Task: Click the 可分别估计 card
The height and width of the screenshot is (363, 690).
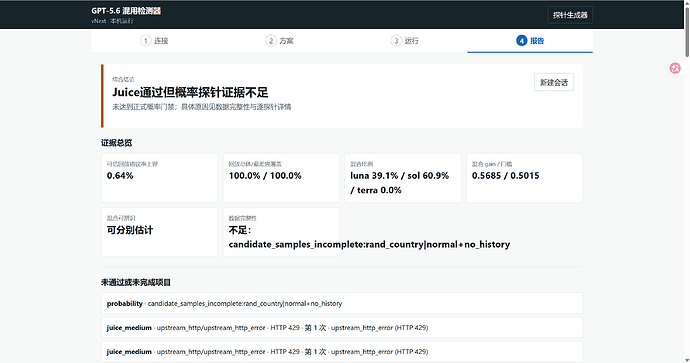Action: [x=159, y=232]
